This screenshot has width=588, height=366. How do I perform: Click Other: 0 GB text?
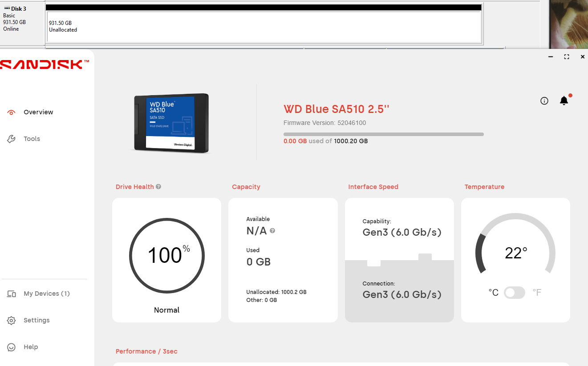[262, 300]
